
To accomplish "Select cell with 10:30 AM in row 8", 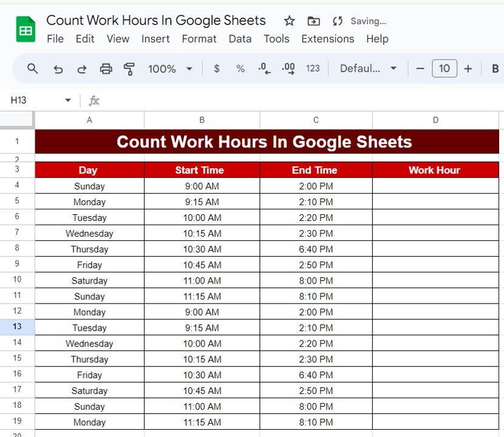I will (202, 249).
